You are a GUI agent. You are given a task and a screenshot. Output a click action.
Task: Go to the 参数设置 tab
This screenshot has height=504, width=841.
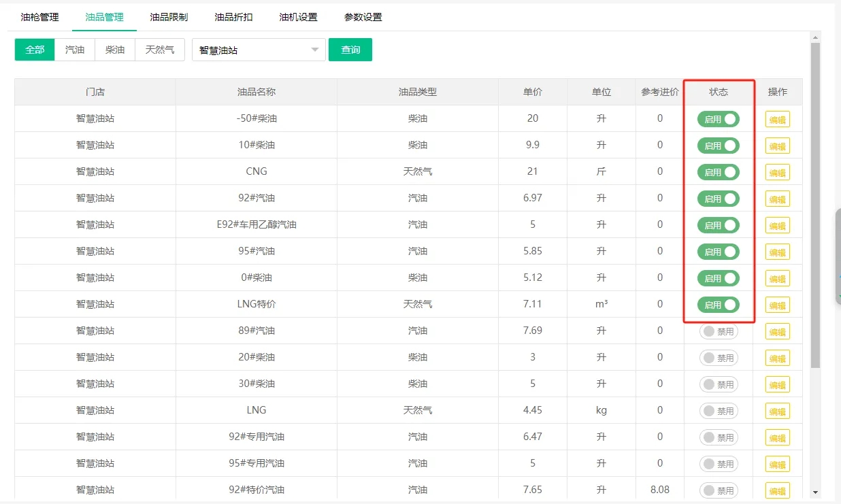pyautogui.click(x=363, y=17)
